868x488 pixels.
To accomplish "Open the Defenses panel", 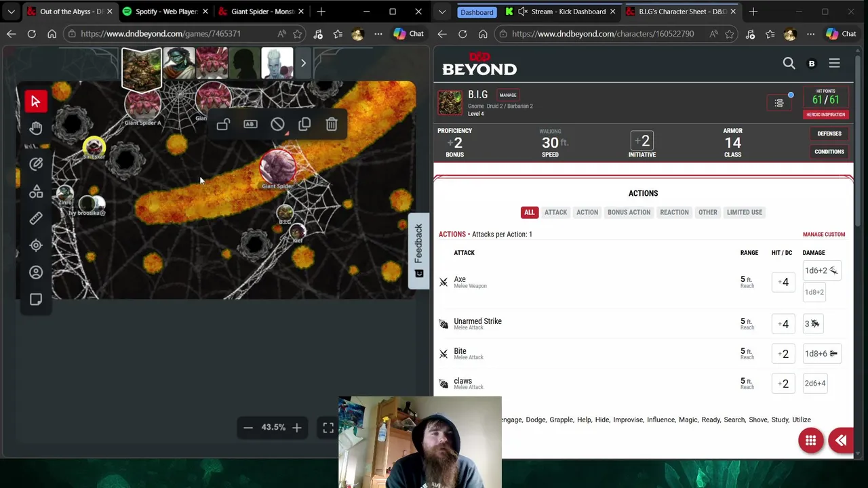I will pyautogui.click(x=829, y=134).
